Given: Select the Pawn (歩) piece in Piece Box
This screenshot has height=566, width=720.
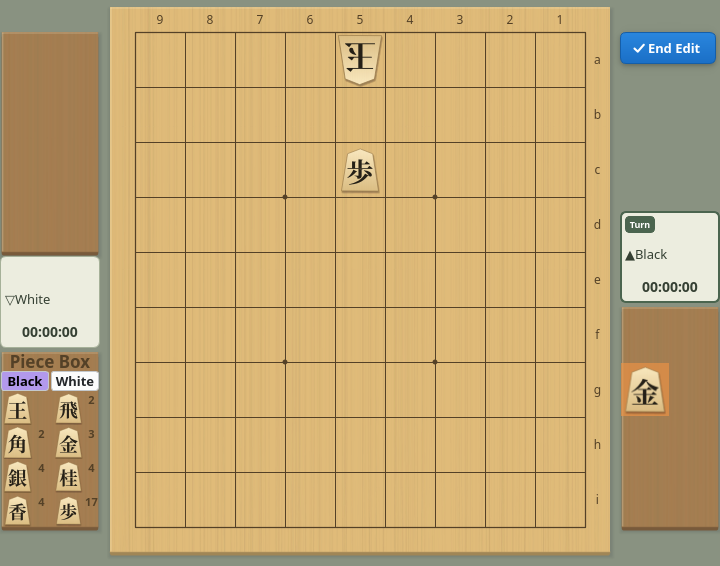Looking at the screenshot, I should tap(69, 511).
